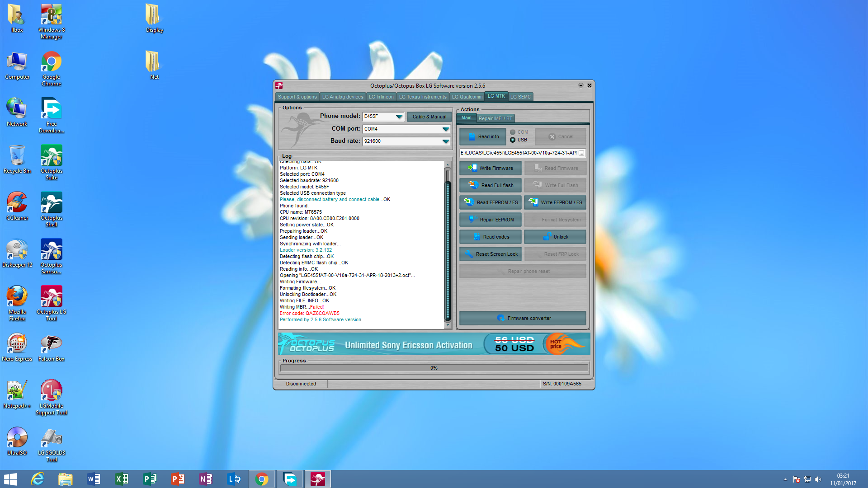This screenshot has width=868, height=488.
Task: Click the Write EEPROM / FS button
Action: 555,202
